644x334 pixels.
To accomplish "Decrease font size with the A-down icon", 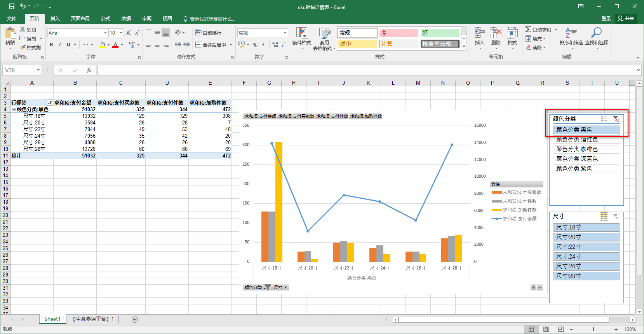I will click(137, 33).
